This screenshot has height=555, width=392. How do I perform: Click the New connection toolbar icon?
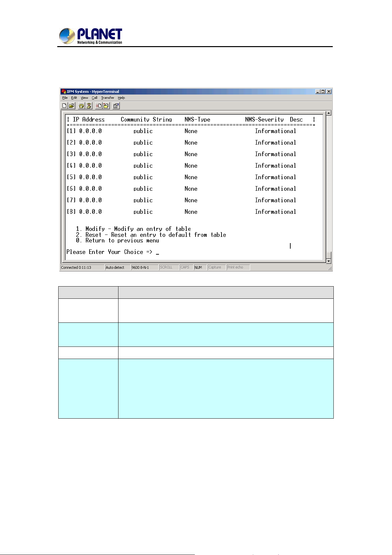pos(65,106)
